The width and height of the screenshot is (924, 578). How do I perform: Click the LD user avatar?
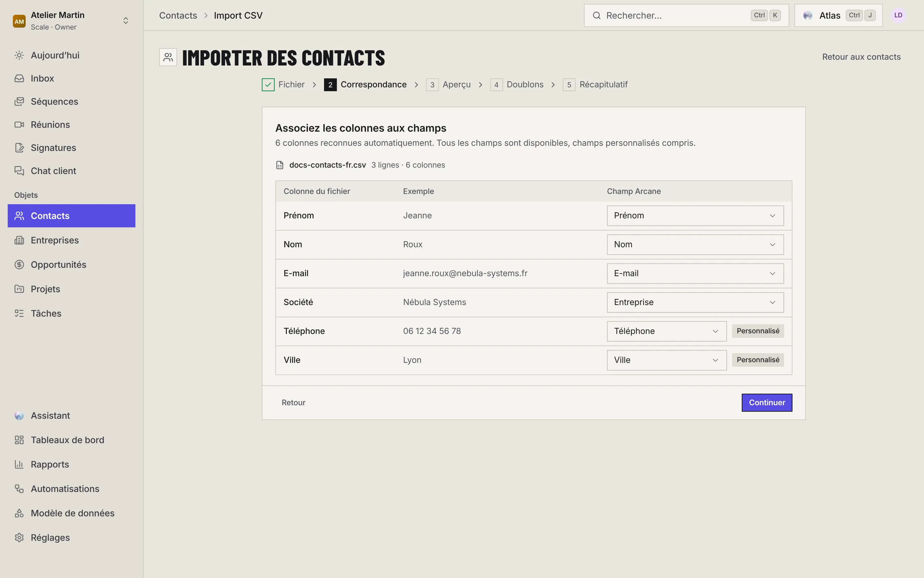coord(898,15)
